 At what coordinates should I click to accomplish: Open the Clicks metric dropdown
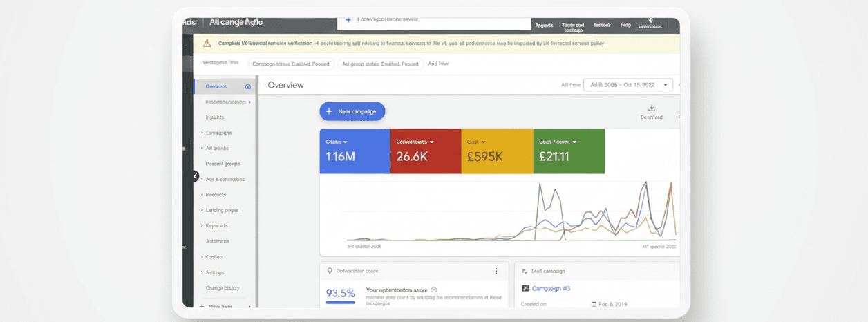(x=345, y=142)
